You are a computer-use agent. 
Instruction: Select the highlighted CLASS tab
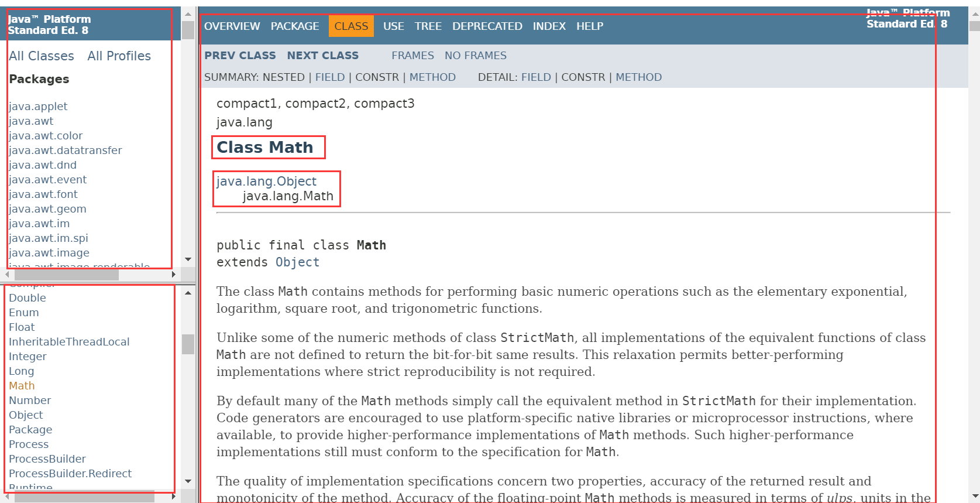point(351,26)
